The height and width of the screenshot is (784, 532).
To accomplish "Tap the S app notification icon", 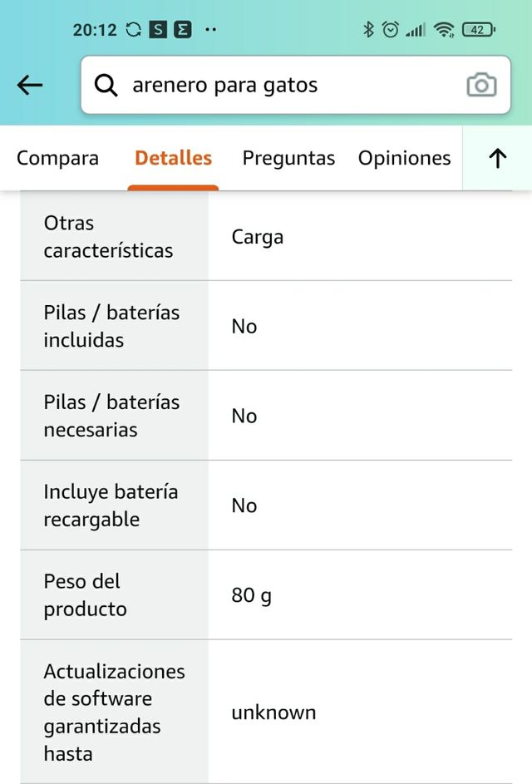I will pyautogui.click(x=156, y=30).
